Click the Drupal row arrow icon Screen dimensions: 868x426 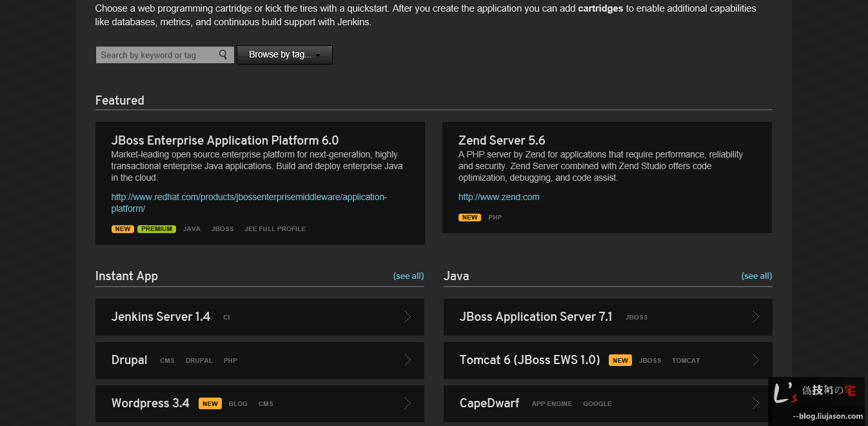point(408,360)
